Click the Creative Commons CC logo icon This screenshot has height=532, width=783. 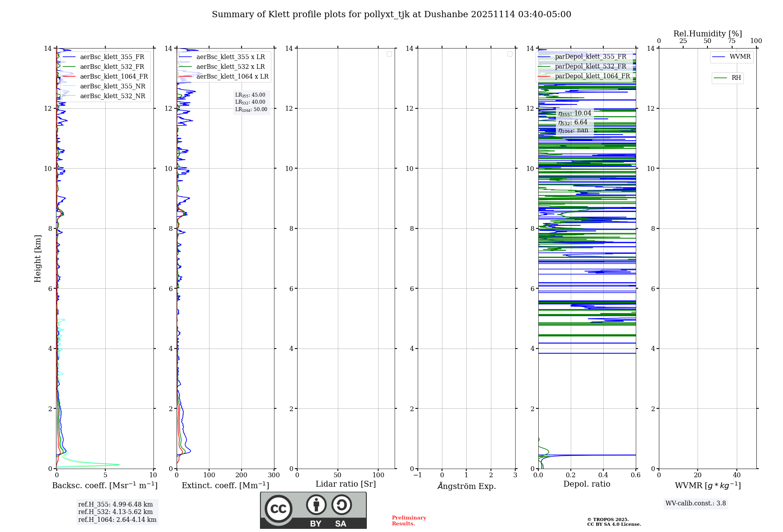point(278,509)
